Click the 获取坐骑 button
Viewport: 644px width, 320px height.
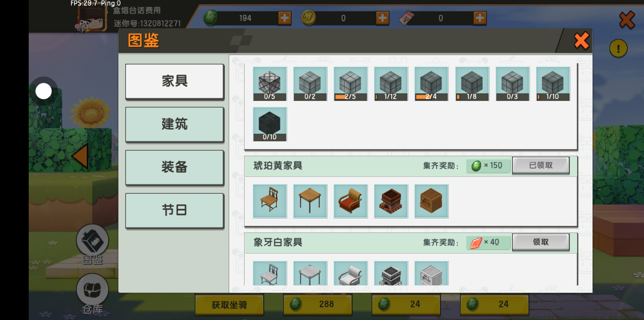pos(229,305)
